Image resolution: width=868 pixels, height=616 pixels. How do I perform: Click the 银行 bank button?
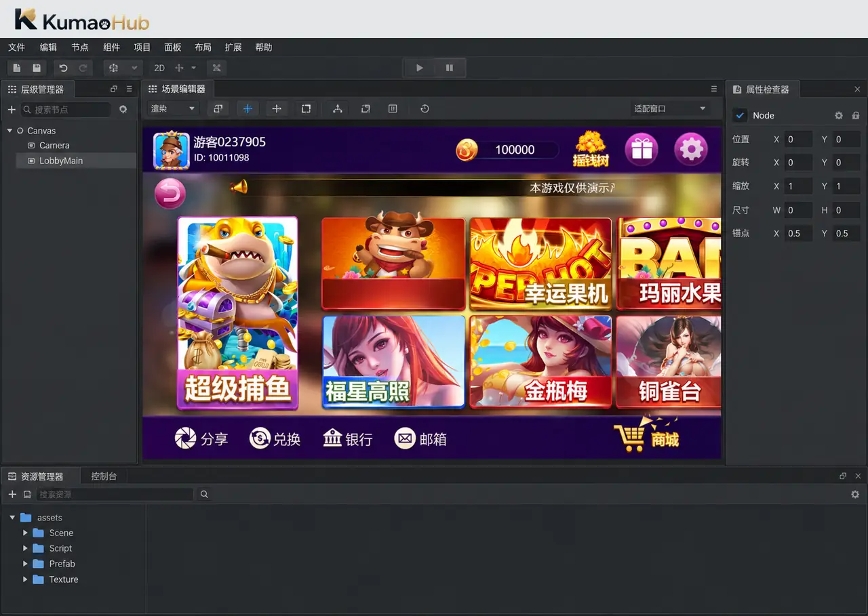(348, 439)
